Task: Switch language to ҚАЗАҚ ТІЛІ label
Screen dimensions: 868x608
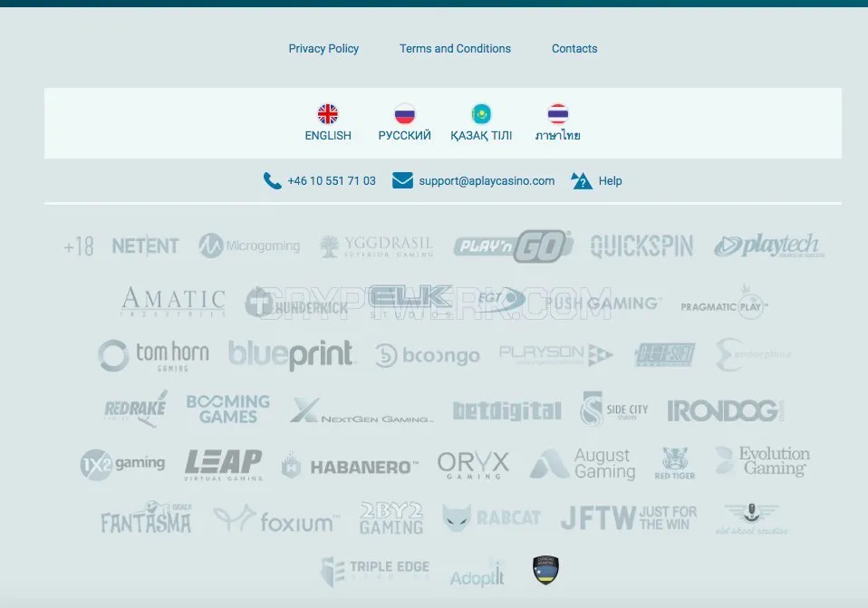Action: (x=481, y=136)
